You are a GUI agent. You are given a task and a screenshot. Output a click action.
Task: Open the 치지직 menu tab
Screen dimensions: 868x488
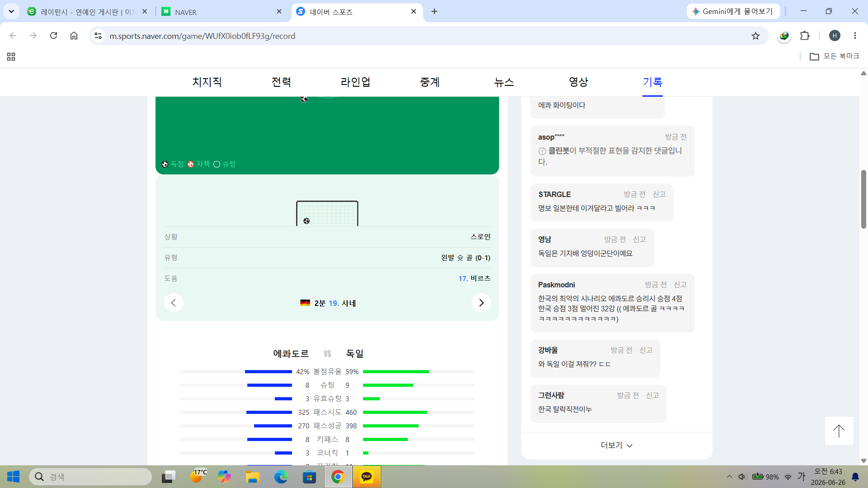[207, 82]
